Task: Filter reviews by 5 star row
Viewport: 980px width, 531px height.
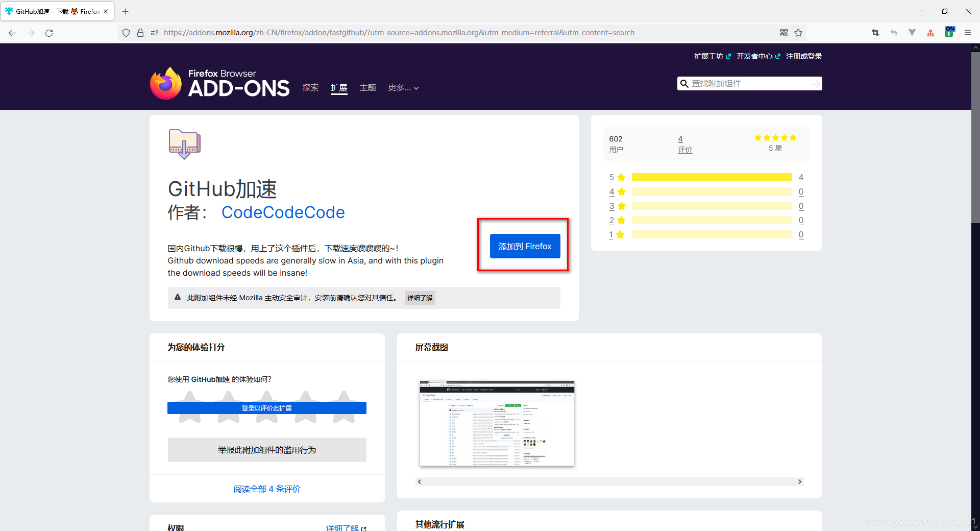Action: [706, 177]
